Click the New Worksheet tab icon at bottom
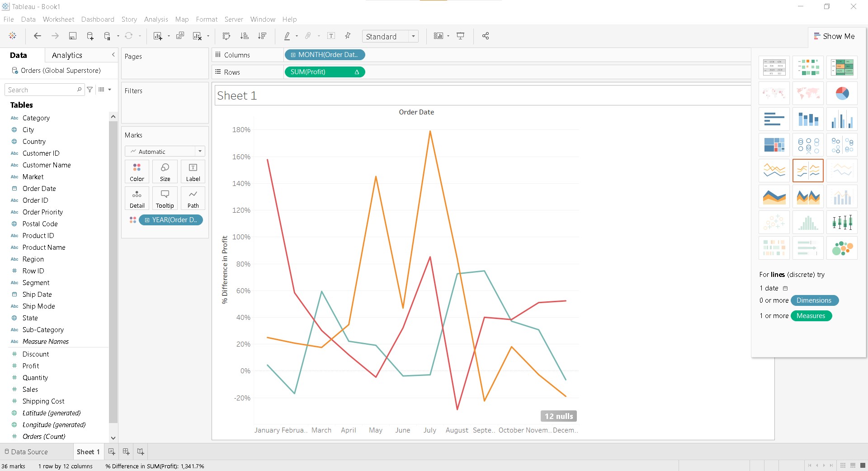 pyautogui.click(x=112, y=452)
